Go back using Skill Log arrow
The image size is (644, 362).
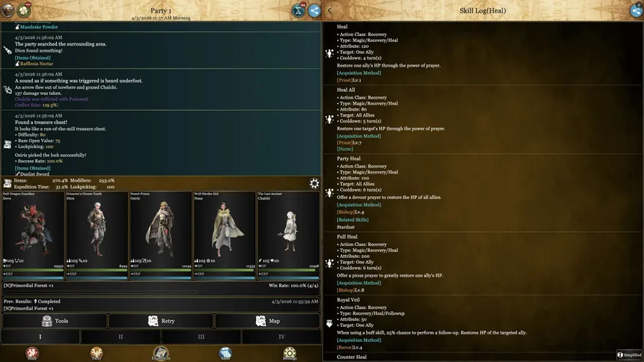click(x=332, y=10)
